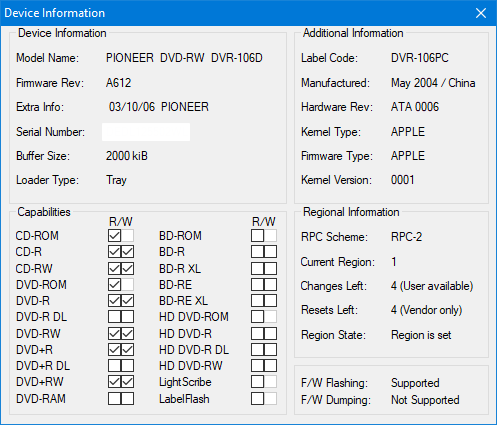
Task: Toggle the DVD+RW read checkbox
Action: coord(114,382)
